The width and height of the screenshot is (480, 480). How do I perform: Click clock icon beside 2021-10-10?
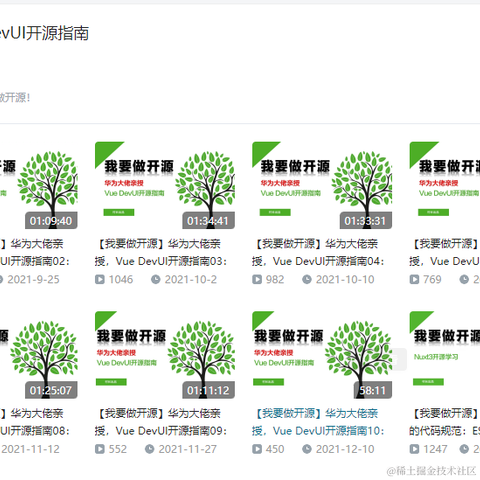tap(307, 279)
